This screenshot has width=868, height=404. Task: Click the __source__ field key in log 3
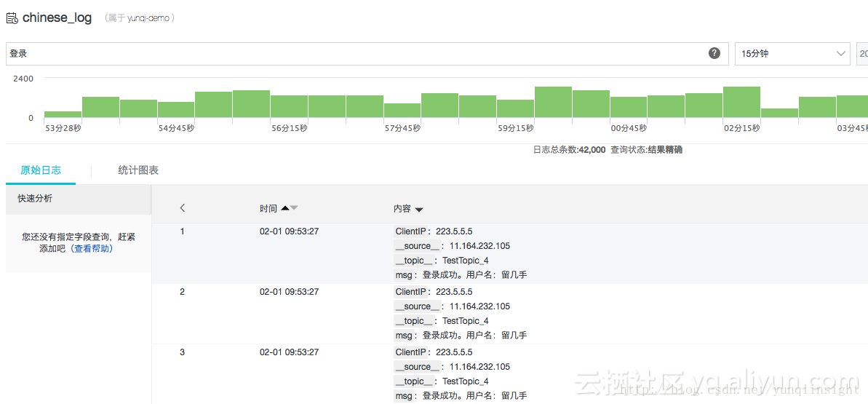click(418, 366)
